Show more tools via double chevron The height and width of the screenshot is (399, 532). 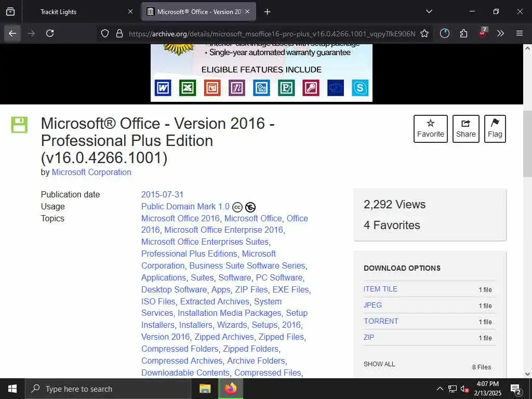click(x=500, y=33)
